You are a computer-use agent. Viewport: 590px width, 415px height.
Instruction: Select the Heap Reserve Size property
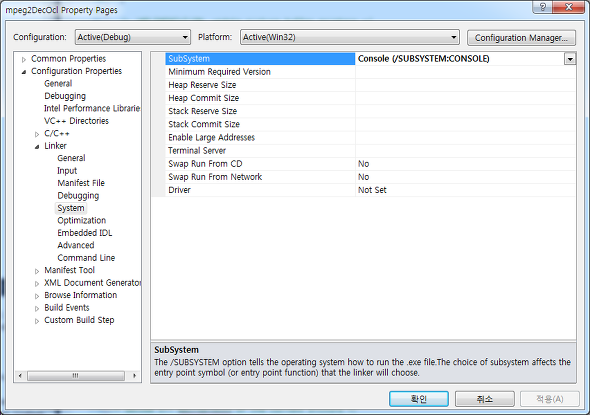(x=260, y=85)
